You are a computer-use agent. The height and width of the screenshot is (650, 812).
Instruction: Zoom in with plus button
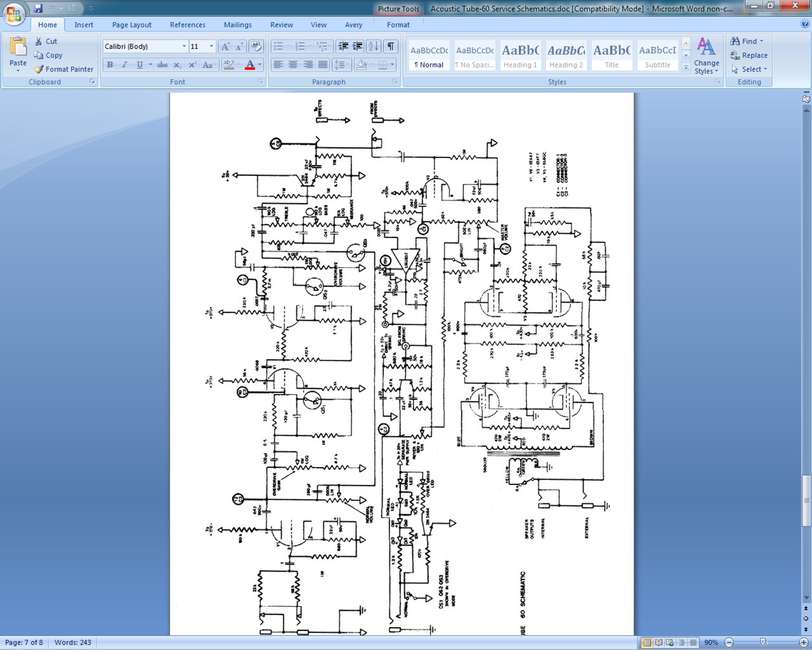click(803, 642)
